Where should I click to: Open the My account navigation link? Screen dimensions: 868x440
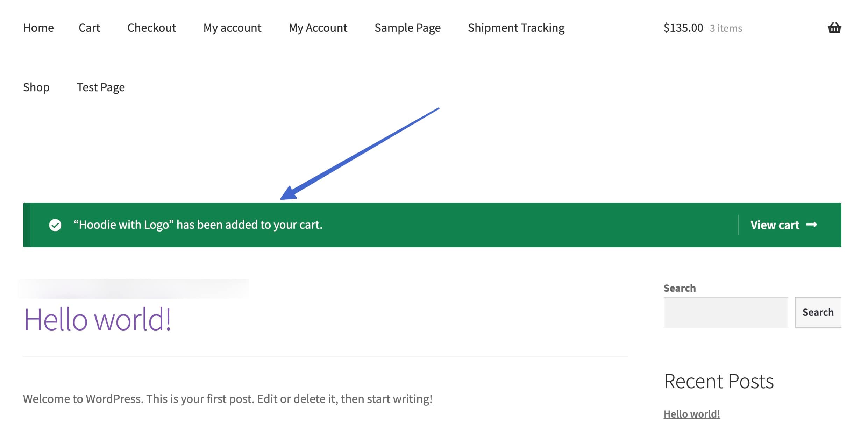232,28
